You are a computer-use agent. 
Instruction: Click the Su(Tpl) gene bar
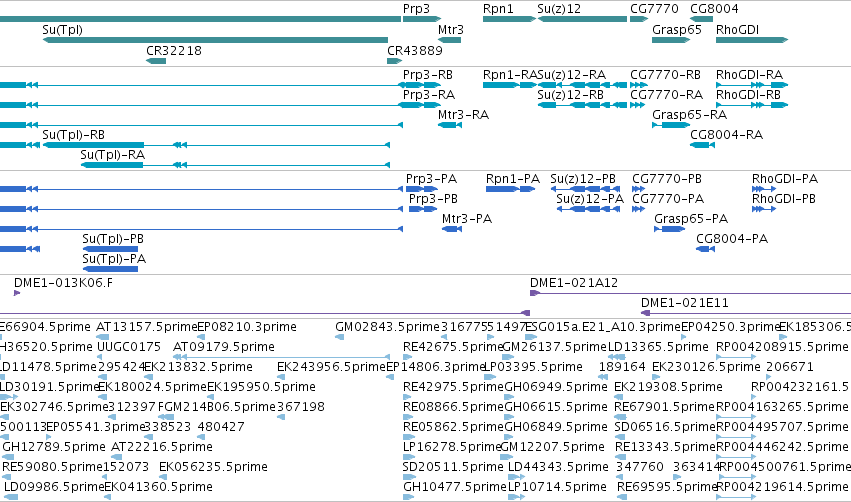pyautogui.click(x=215, y=40)
